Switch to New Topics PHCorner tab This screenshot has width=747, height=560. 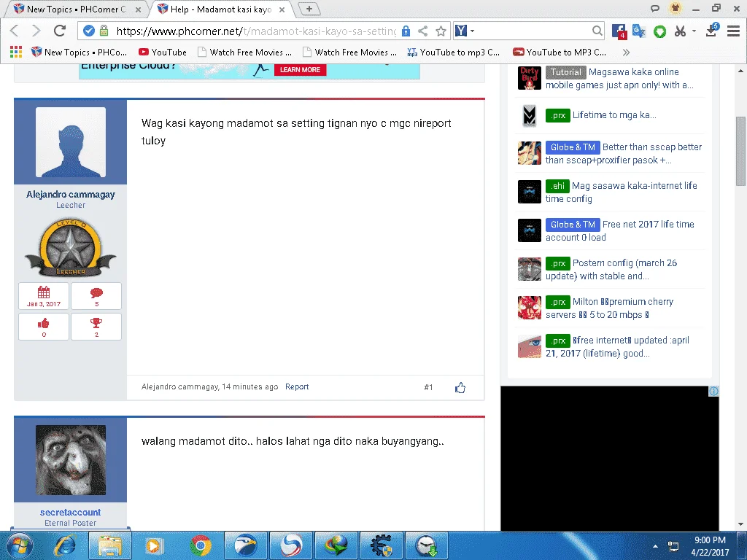[76, 9]
